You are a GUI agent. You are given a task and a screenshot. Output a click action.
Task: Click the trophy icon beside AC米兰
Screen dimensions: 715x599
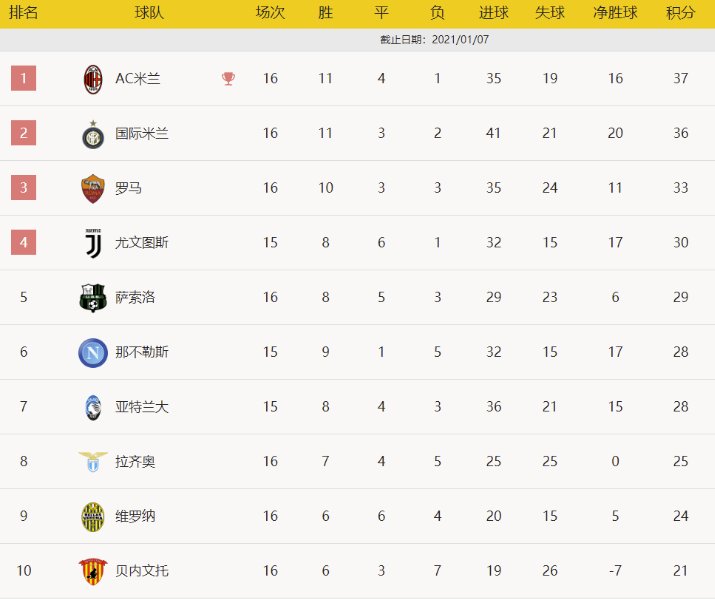click(x=229, y=79)
